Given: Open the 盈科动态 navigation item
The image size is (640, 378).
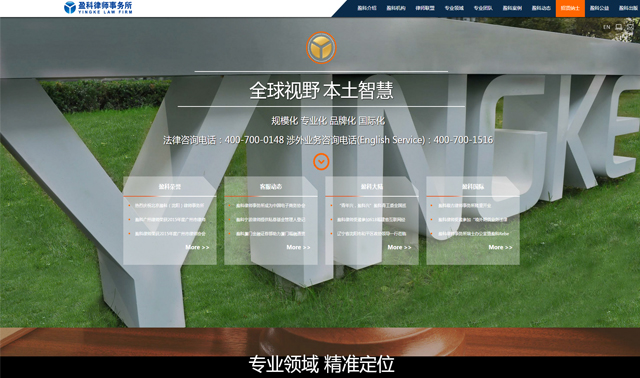Looking at the screenshot, I should 541,8.
